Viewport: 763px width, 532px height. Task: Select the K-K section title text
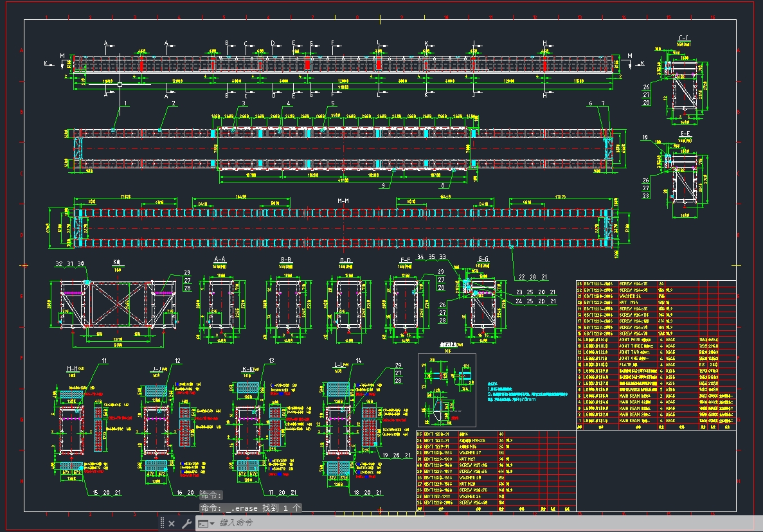247,369
